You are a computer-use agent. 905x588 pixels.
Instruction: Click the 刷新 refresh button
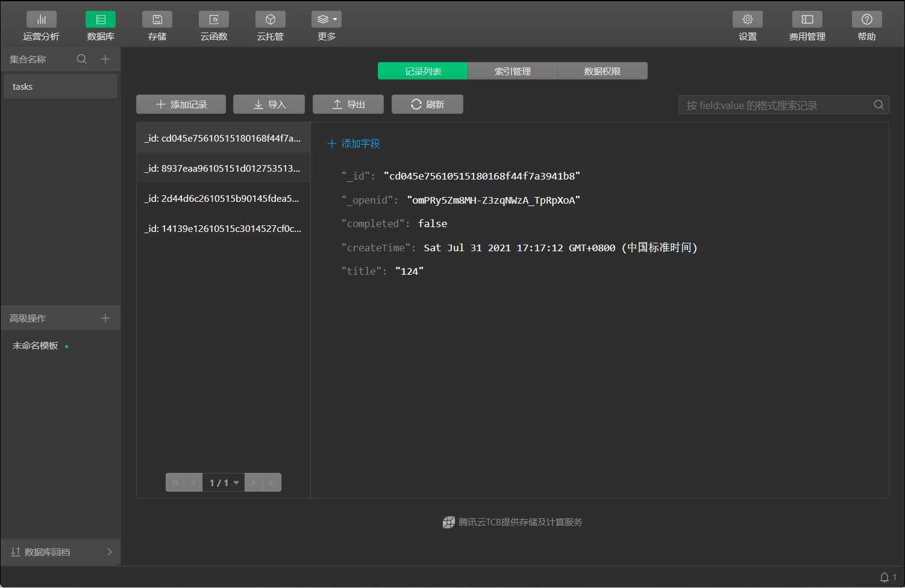(x=427, y=104)
